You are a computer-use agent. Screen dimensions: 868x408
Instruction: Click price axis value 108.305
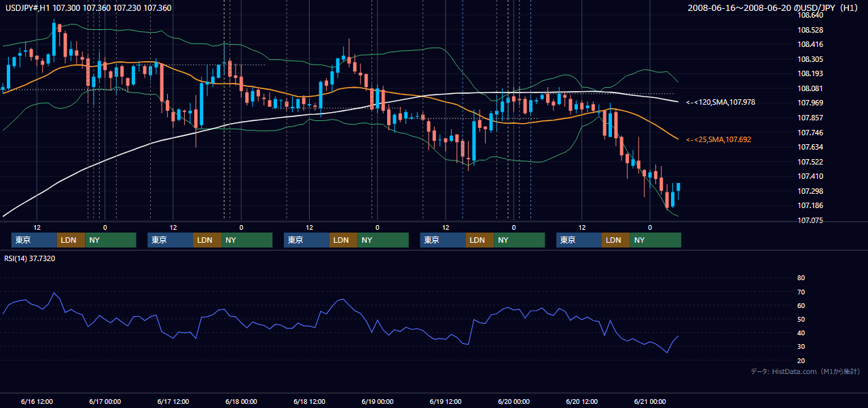(810, 59)
